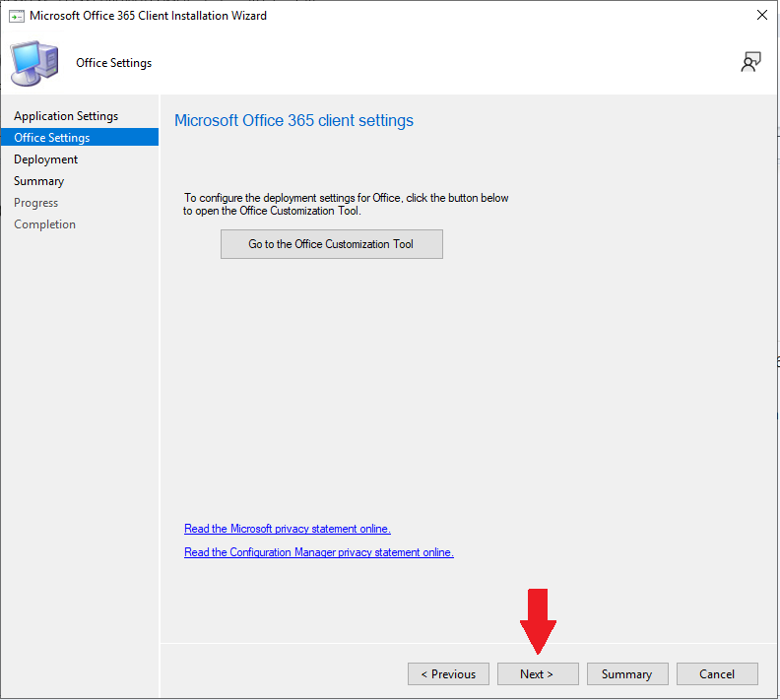Click the computer icon in the header
Screen dimensions: 780x700
pos(34,63)
